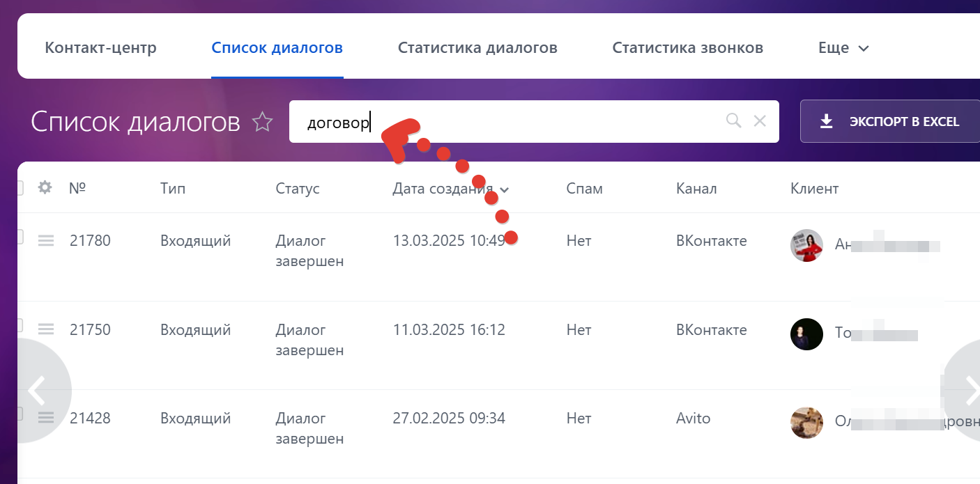Viewport: 980px width, 484px height.
Task: Switch to Статистика звонков tab
Action: tap(687, 48)
